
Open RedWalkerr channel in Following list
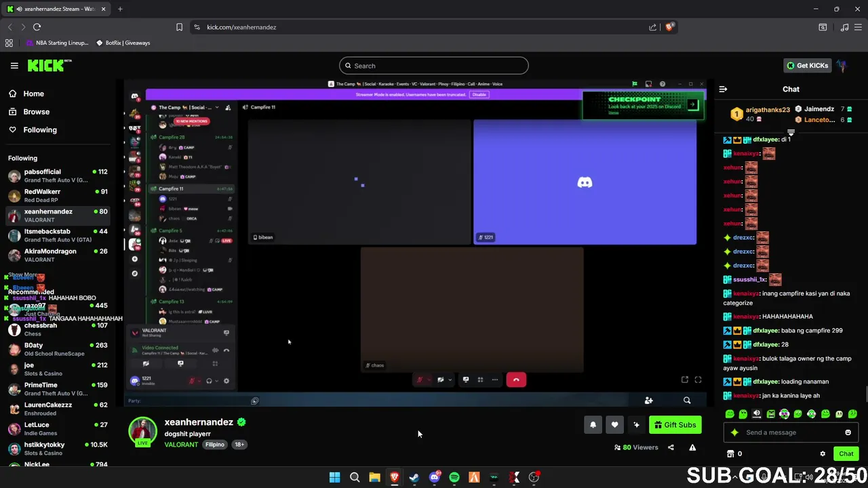[x=58, y=196]
